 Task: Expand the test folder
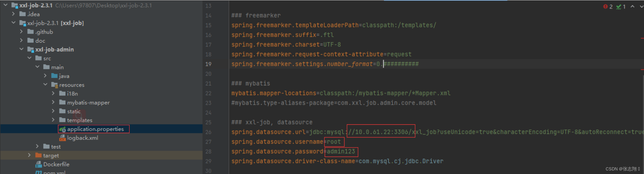click(x=37, y=146)
